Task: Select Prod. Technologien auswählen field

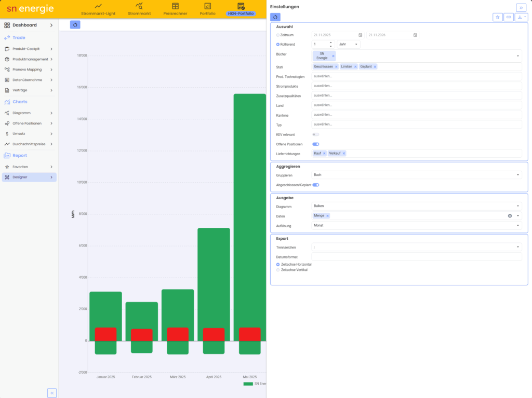Action: (417, 76)
